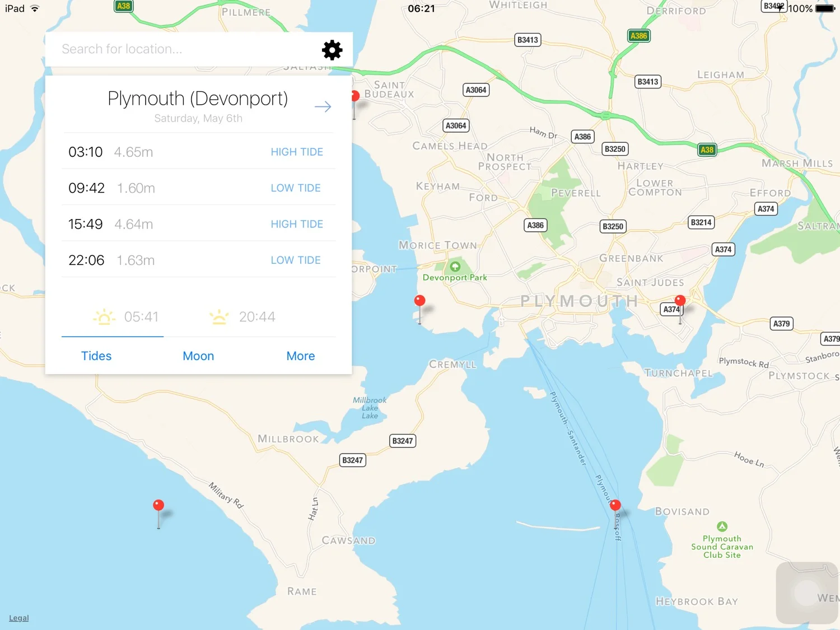The height and width of the screenshot is (630, 840).
Task: Tap the Rame map label
Action: click(x=302, y=591)
